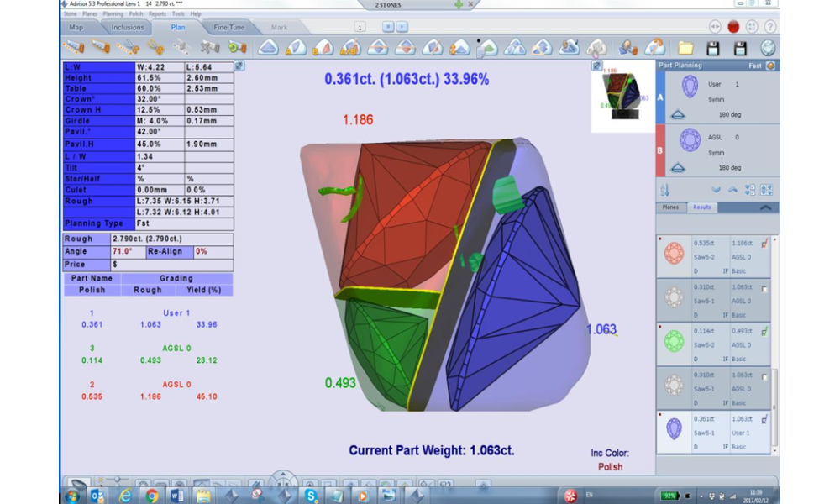The height and width of the screenshot is (504, 840).
Task: Collapse the Results panel with chevron
Action: click(765, 207)
